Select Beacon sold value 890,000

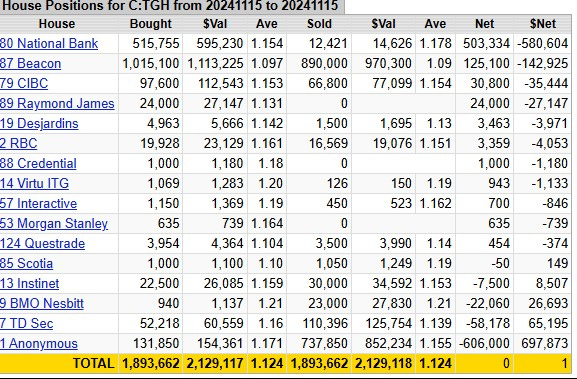coord(324,63)
